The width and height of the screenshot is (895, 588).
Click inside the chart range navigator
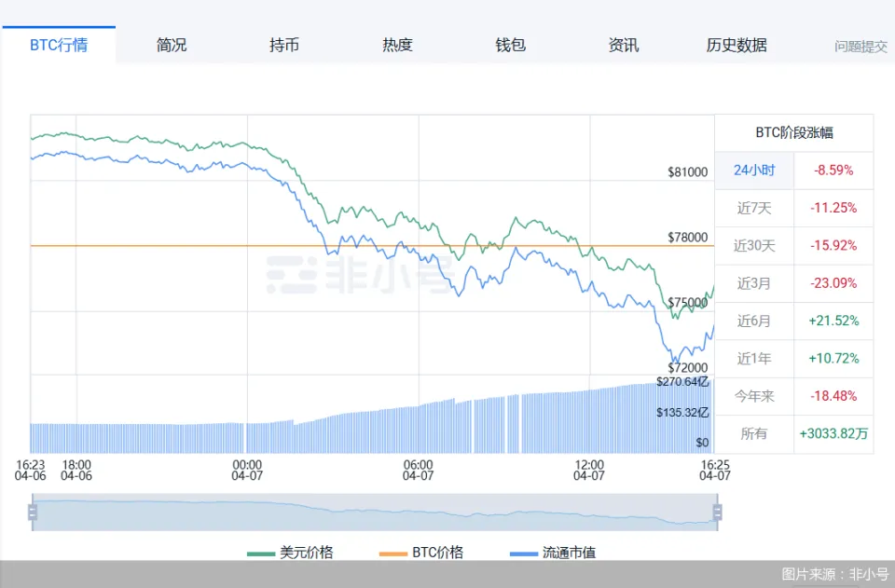coord(375,513)
